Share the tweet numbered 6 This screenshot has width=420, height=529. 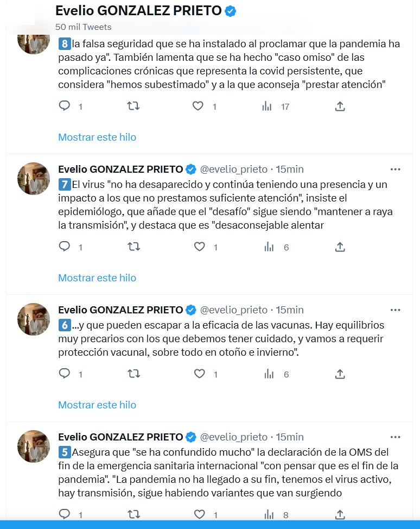pyautogui.click(x=340, y=374)
